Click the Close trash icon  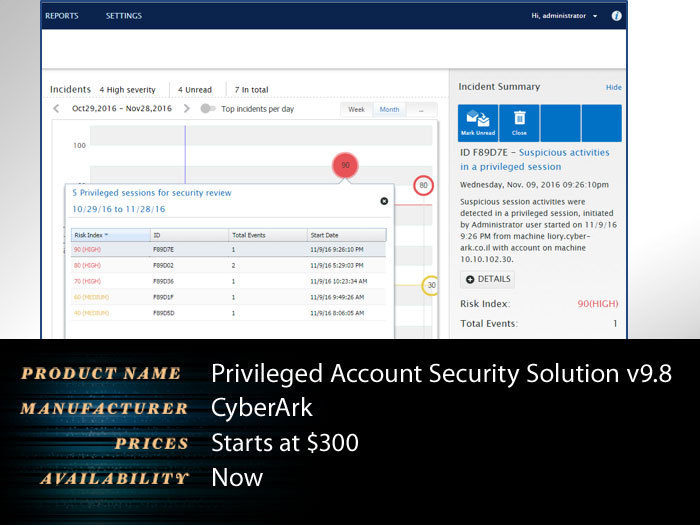(x=519, y=123)
